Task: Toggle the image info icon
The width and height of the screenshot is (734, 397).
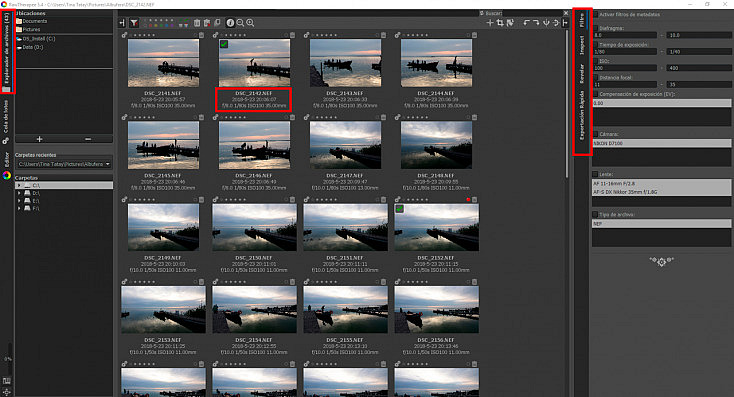Action: point(230,22)
